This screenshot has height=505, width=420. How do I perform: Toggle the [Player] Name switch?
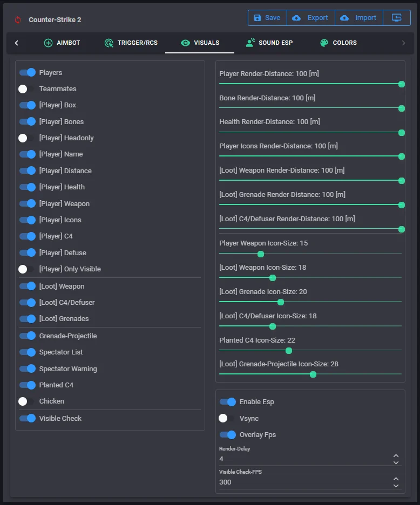tap(28, 154)
